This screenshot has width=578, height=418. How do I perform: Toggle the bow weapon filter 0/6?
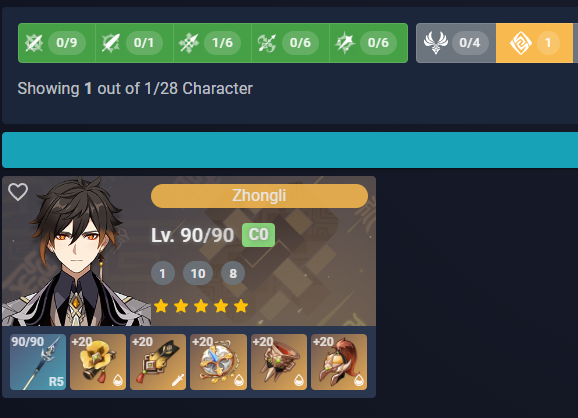[x=369, y=43]
